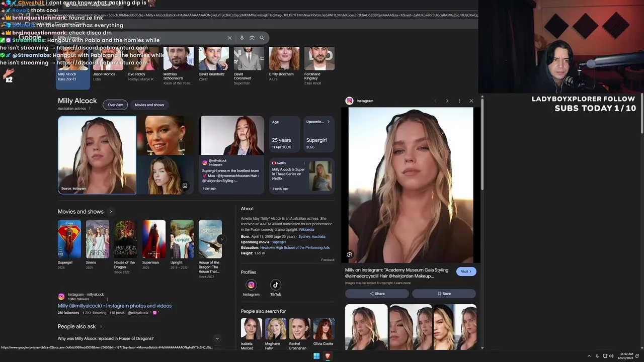Open options for the Instagram millyalcock result
The image size is (644, 362).
pos(107,299)
